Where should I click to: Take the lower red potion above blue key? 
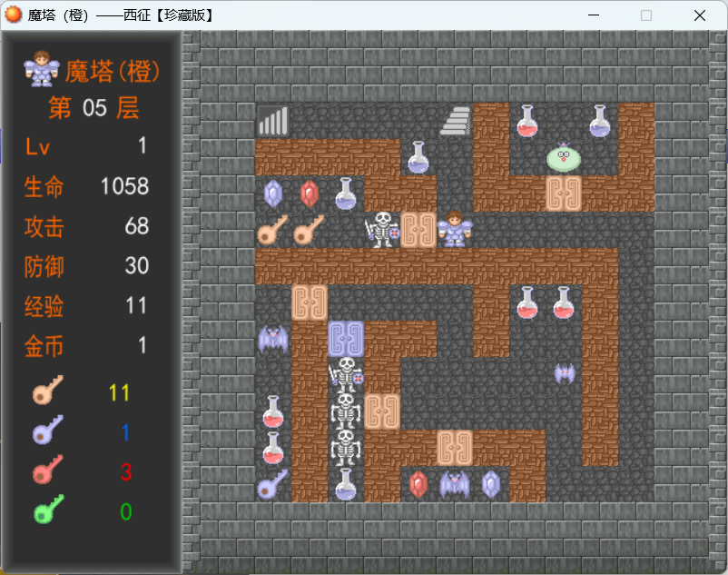[273, 448]
